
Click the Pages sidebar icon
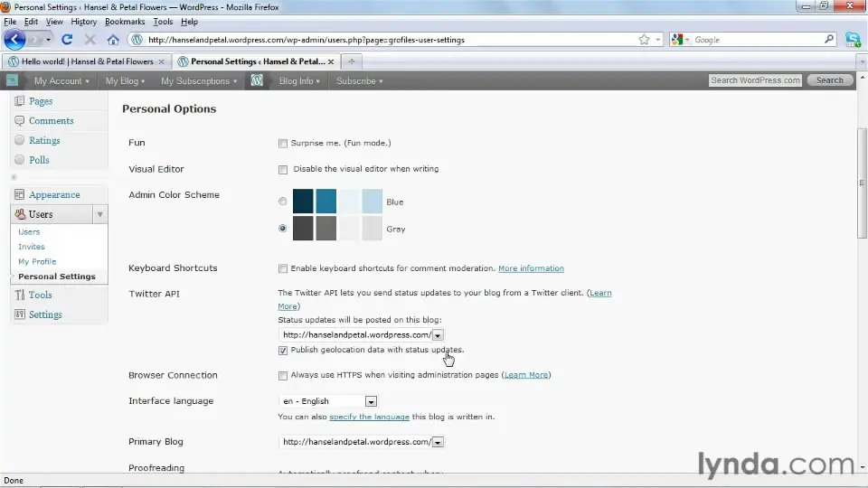(x=19, y=100)
